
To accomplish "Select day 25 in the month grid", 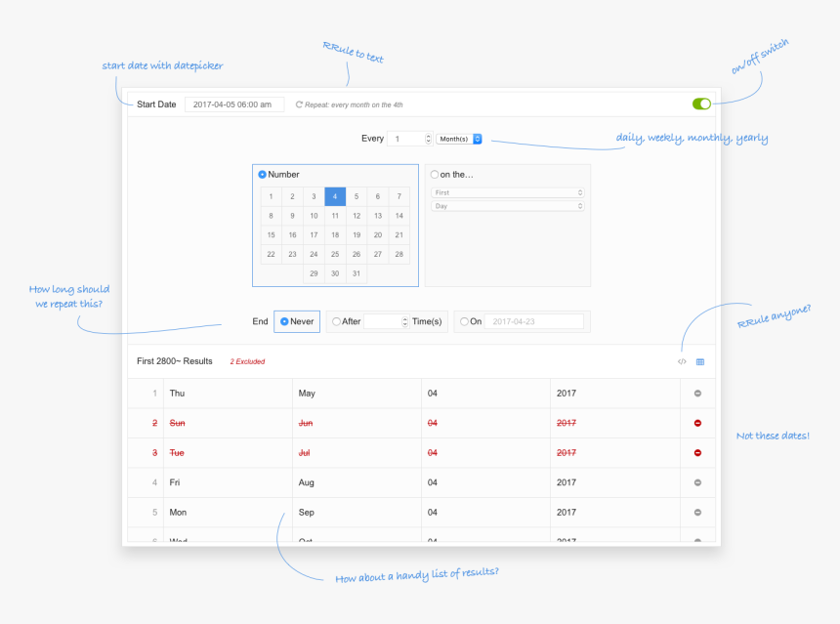I will (335, 255).
